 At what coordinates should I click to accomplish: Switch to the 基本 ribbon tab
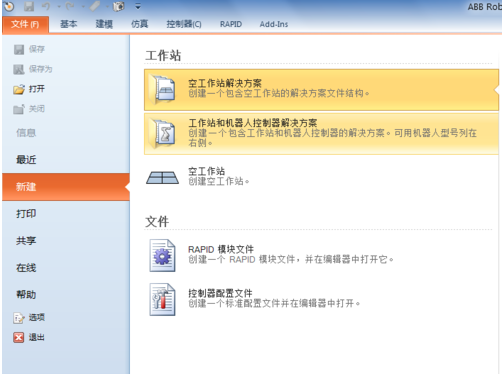tap(69, 24)
